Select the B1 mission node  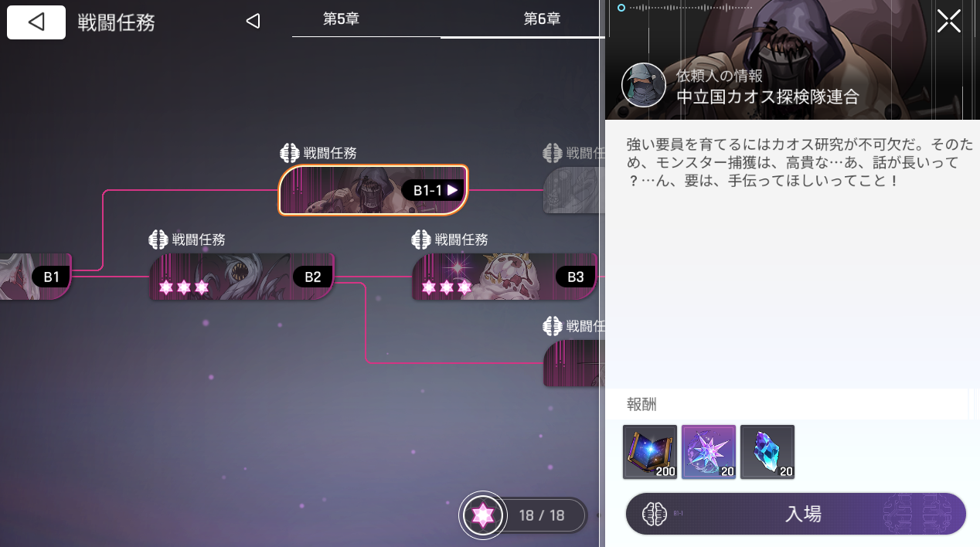click(x=36, y=277)
